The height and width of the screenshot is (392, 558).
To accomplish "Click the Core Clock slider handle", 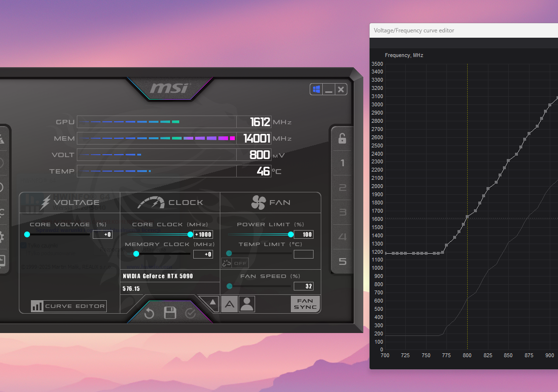I will pyautogui.click(x=190, y=234).
